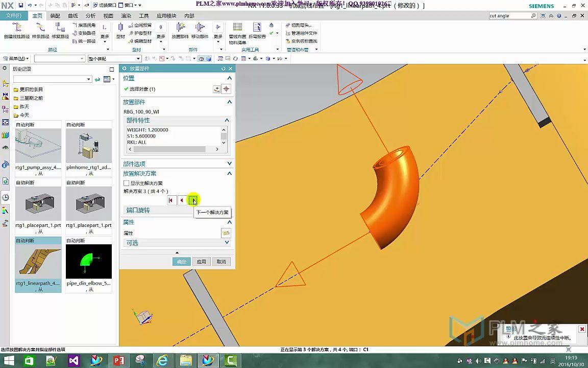Screen dimensions: 588x368
Task: Click the Windows Start button
Action: point(9,361)
